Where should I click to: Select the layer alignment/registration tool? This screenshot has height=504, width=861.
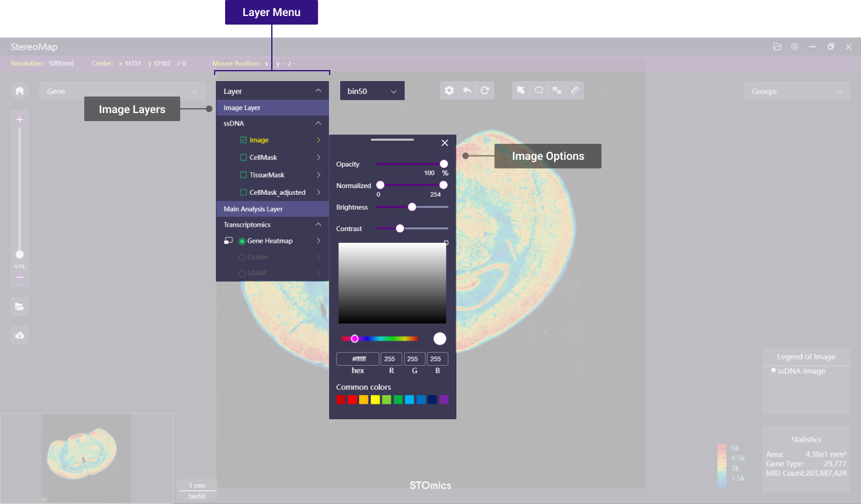(557, 90)
